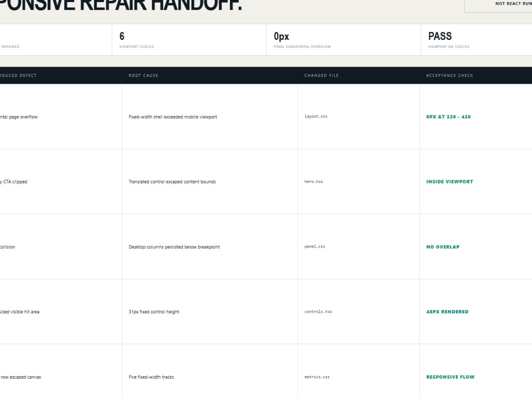Select the 'page overflow' defect cell
Image resolution: width=532 pixels, height=399 pixels.
coord(61,117)
